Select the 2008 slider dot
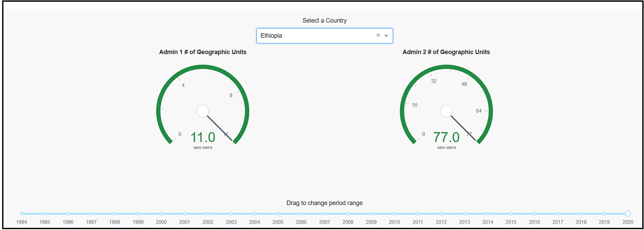644x230 pixels. (348, 214)
